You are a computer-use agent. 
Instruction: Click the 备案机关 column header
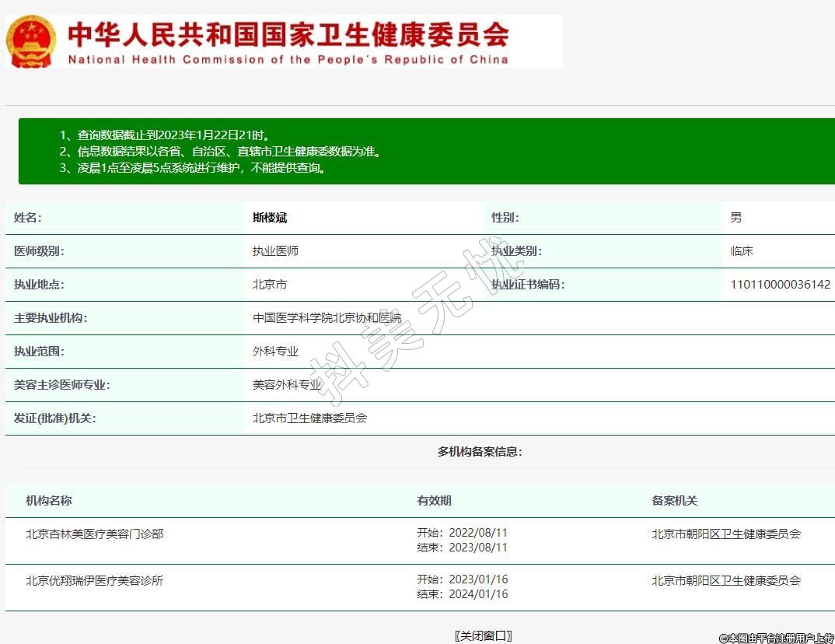click(x=675, y=501)
